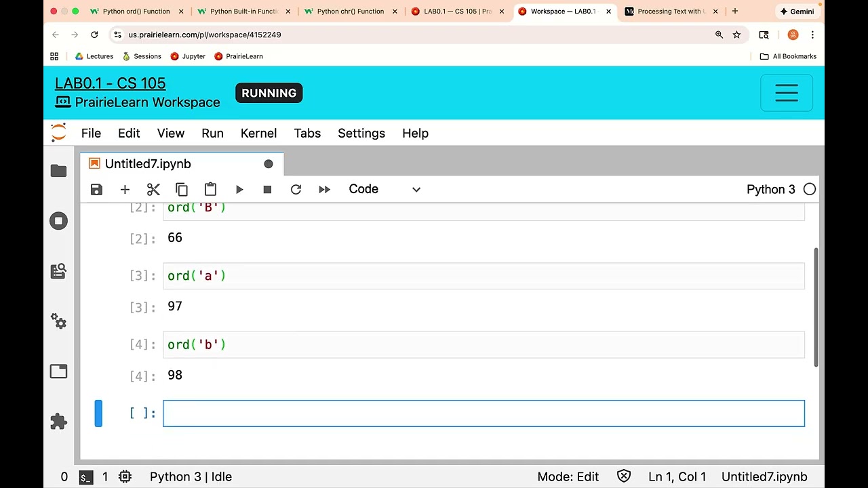Open the zoom magnifier icon in address bar
The image size is (868, 488).
[x=719, y=35]
